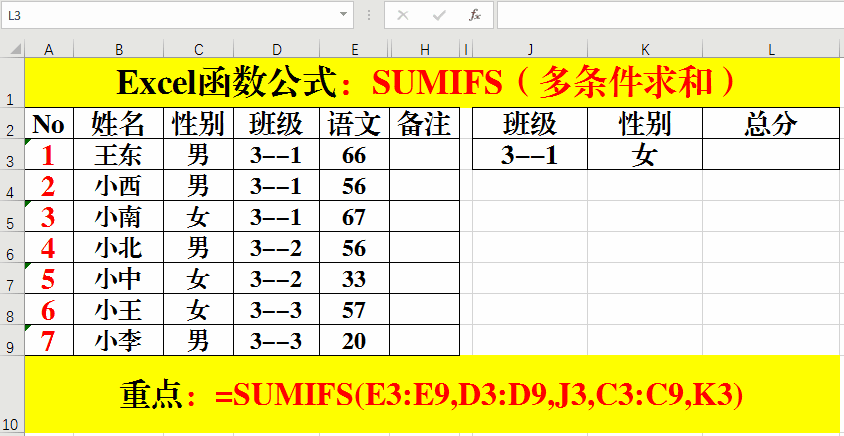Image resolution: width=844 pixels, height=436 pixels.
Task: Select column J header
Action: tap(530, 50)
